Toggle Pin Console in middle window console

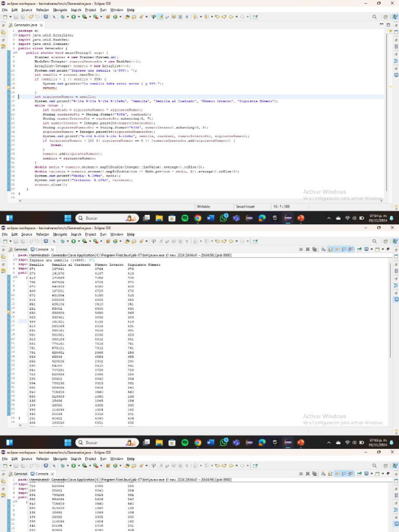(358, 249)
